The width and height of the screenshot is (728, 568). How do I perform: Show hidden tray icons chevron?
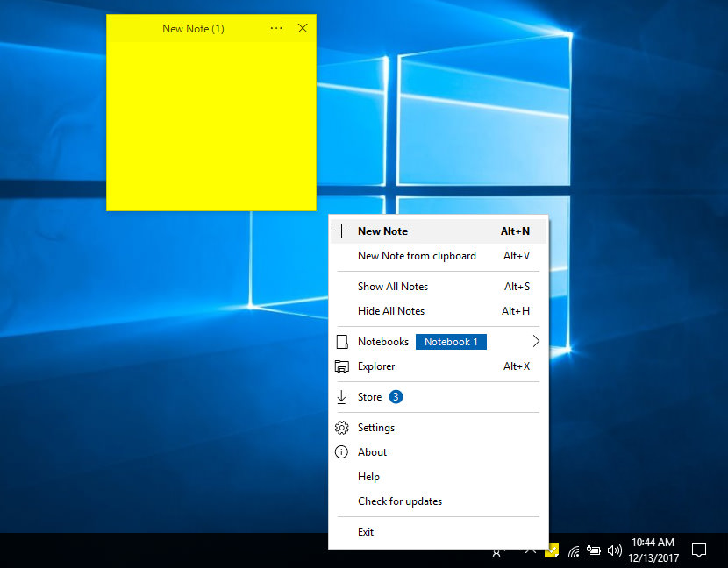point(530,550)
